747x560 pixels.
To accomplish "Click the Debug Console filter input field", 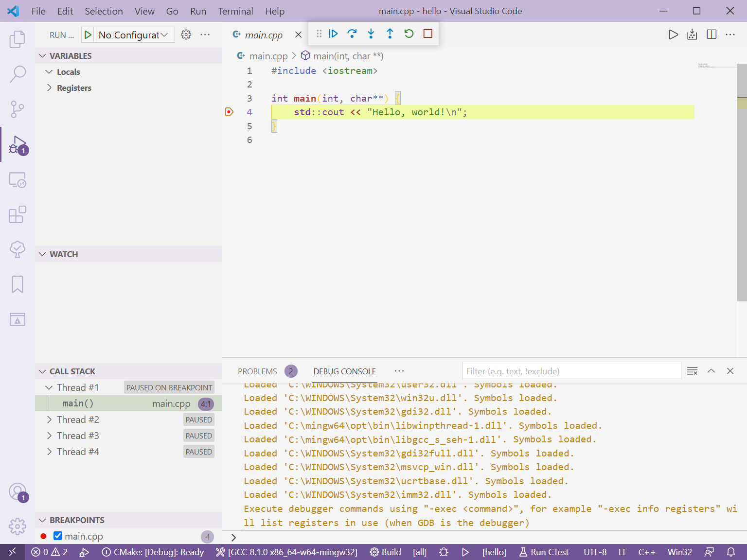I will point(571,370).
